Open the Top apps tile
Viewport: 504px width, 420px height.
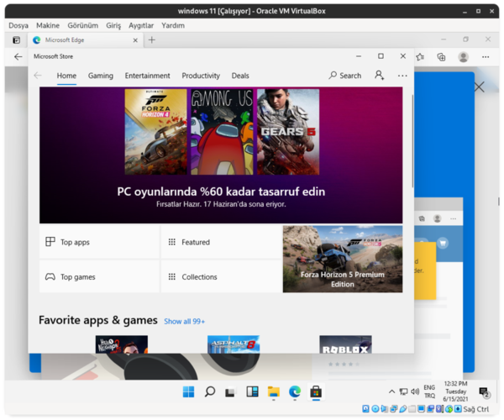[x=99, y=242]
